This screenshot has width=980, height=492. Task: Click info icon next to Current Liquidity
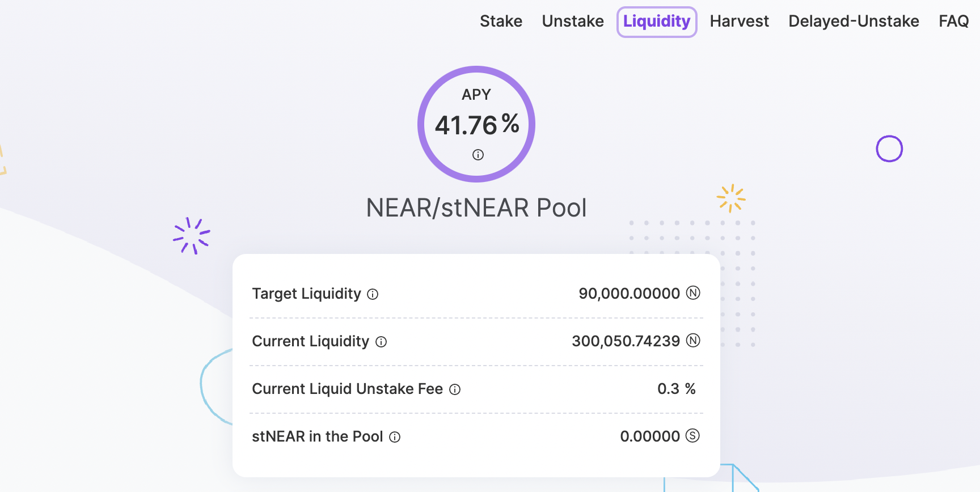(x=381, y=342)
